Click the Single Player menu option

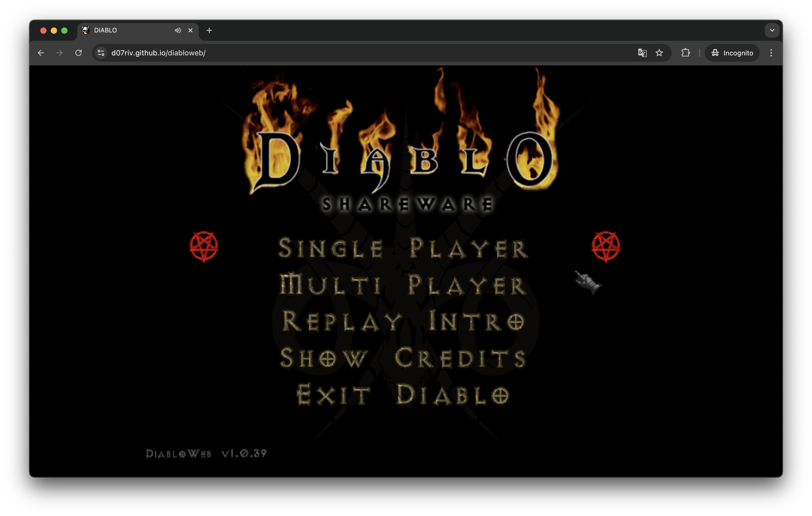tap(403, 248)
